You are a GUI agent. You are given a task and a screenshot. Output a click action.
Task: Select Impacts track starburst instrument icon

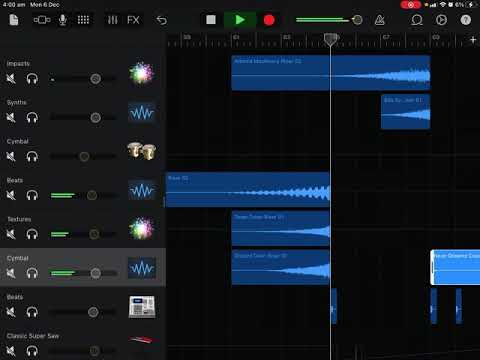click(x=142, y=73)
